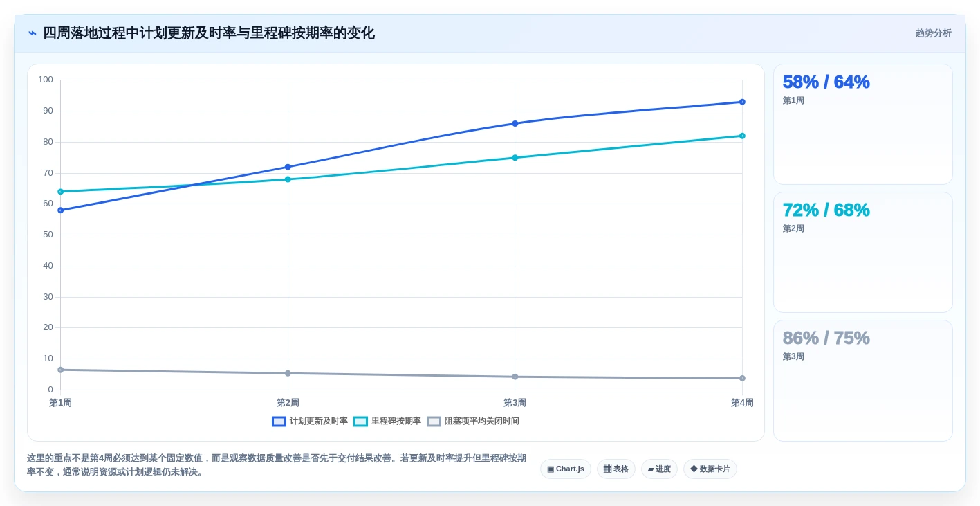Open the 58% / 64% 第1周 card

pyautogui.click(x=863, y=125)
